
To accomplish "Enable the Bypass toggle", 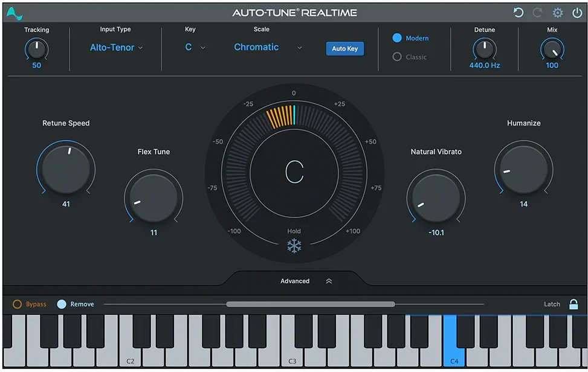I will [x=18, y=304].
